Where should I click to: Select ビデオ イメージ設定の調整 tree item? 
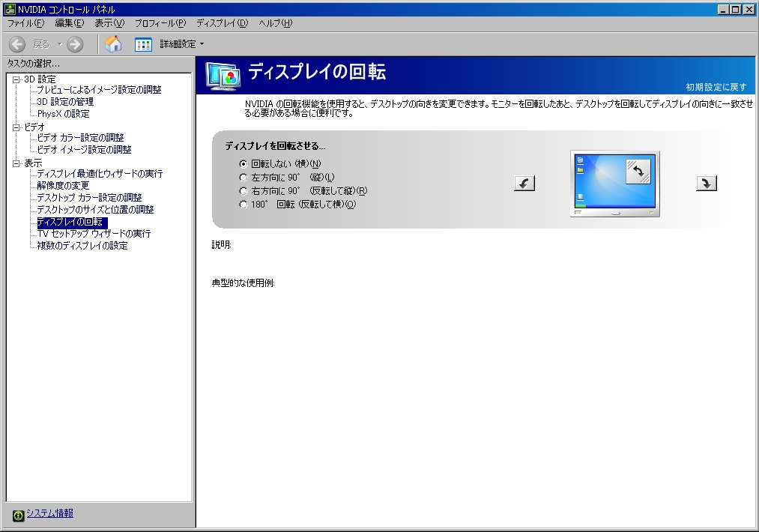click(84, 150)
